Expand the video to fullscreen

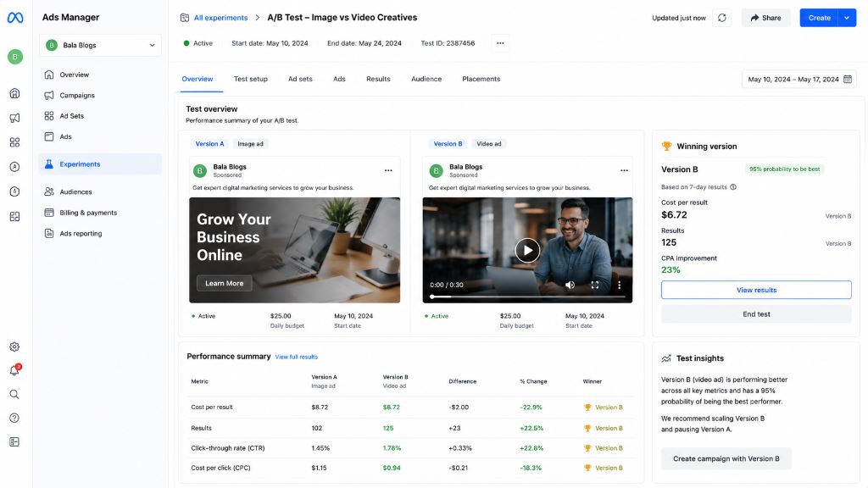click(594, 285)
